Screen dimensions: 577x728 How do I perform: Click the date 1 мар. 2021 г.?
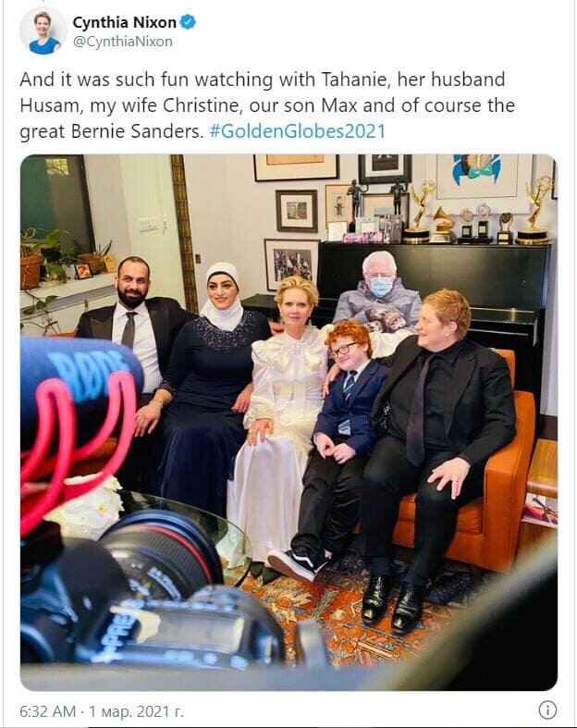click(136, 710)
